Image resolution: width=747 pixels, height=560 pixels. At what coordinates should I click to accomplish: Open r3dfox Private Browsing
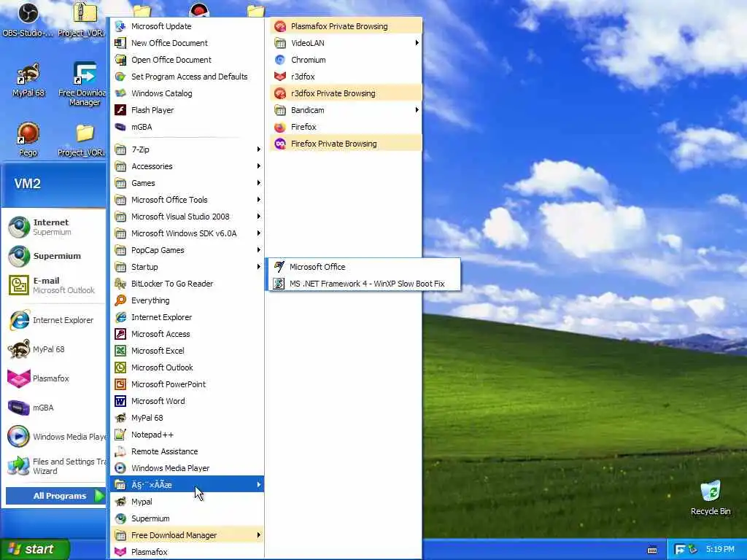pyautogui.click(x=346, y=93)
